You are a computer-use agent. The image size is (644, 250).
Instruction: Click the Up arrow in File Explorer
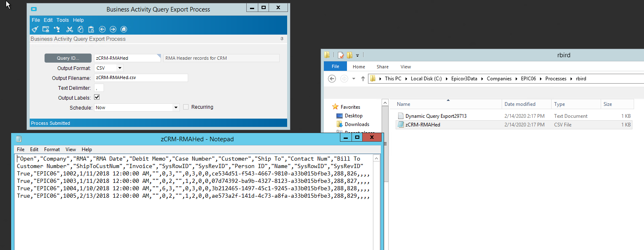pyautogui.click(x=363, y=79)
